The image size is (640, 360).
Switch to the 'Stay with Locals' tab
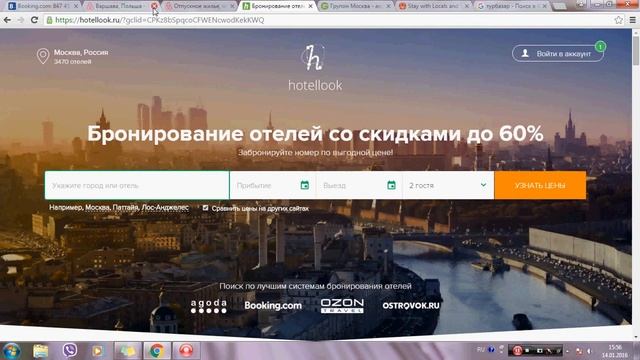(x=433, y=6)
